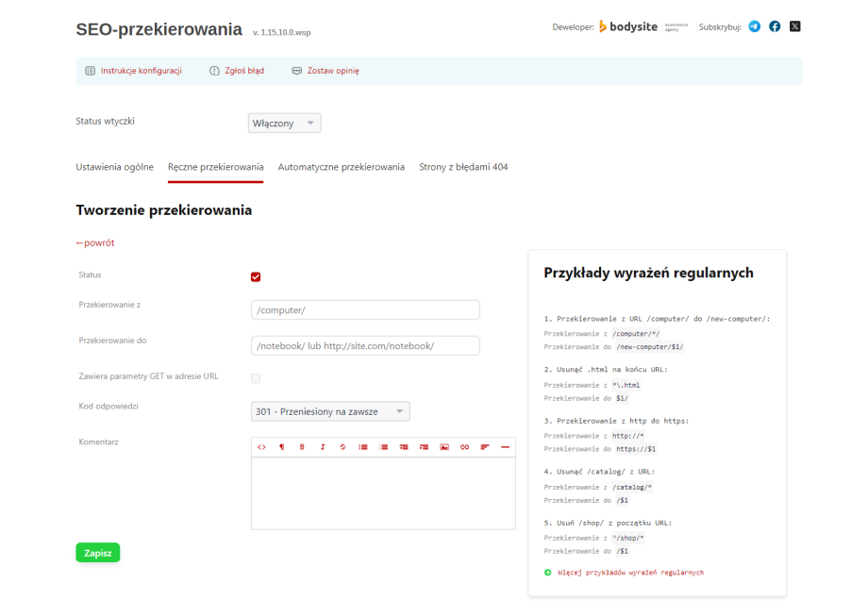This screenshot has width=868, height=616.
Task: Open paragraph format menu in editor
Action: [281, 446]
